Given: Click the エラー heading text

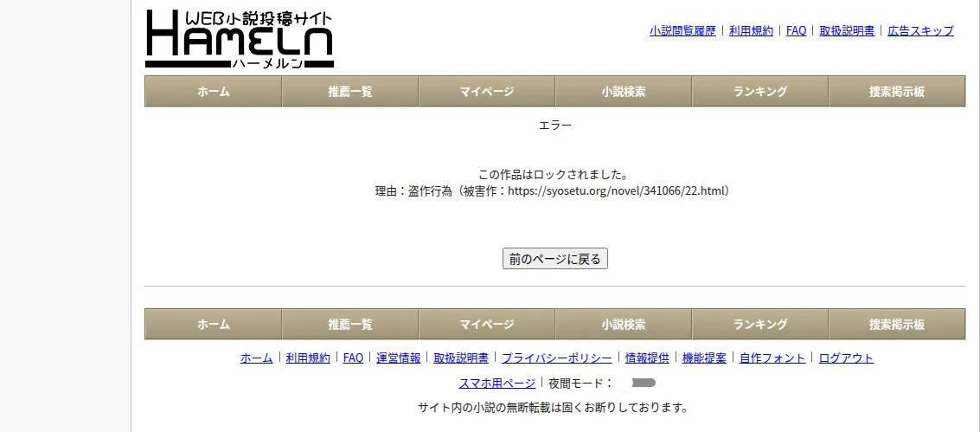Looking at the screenshot, I should (555, 126).
